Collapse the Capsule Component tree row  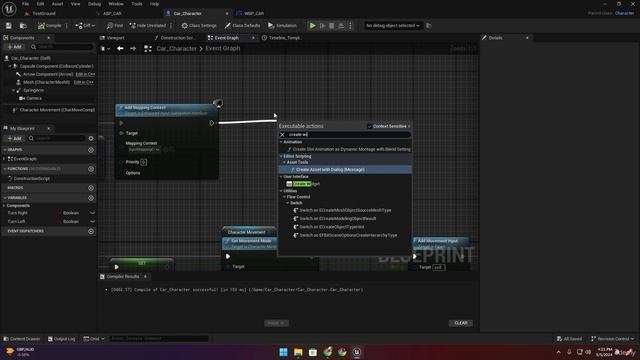[10, 66]
